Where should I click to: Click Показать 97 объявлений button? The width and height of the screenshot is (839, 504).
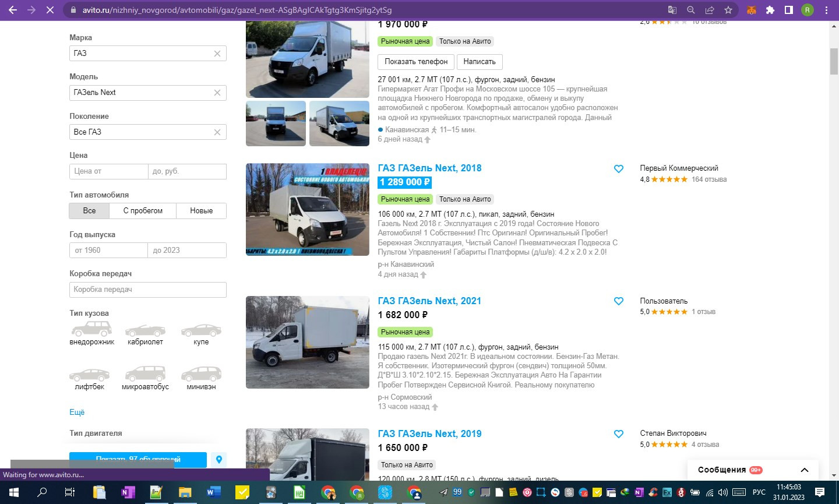click(x=138, y=460)
